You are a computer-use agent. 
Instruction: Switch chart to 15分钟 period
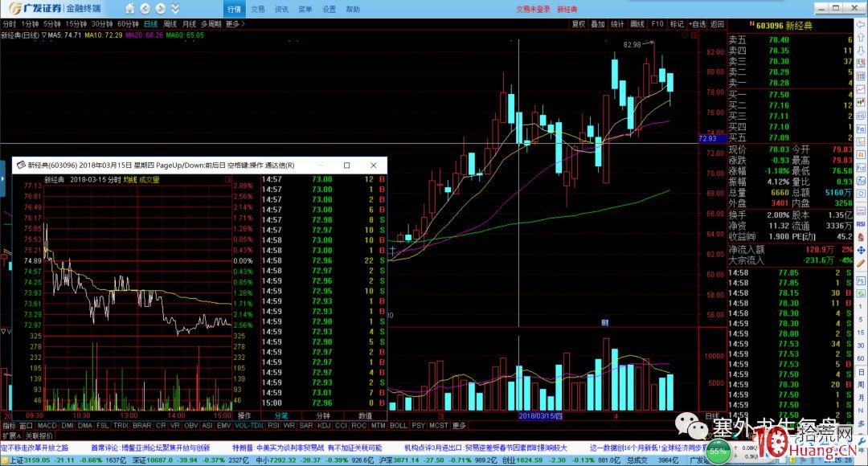pyautogui.click(x=76, y=24)
